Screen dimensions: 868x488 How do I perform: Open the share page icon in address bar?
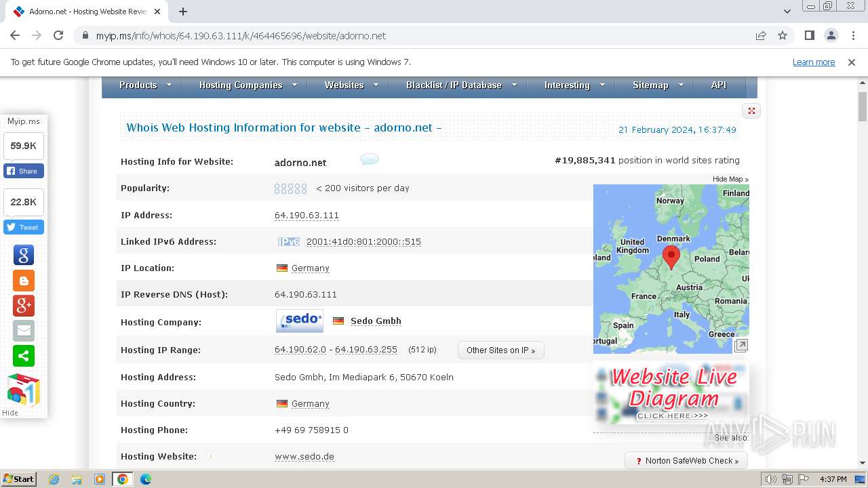761,36
